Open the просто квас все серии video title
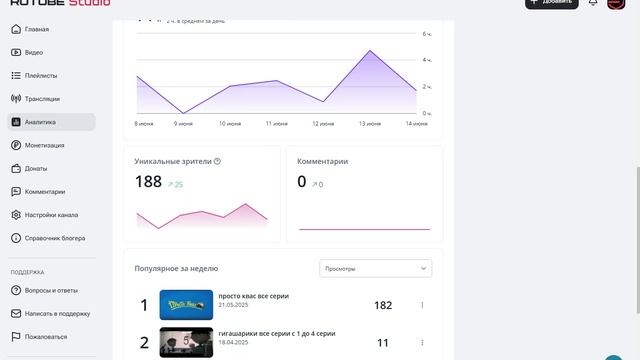Screen dimensions: 640x360 [253, 296]
